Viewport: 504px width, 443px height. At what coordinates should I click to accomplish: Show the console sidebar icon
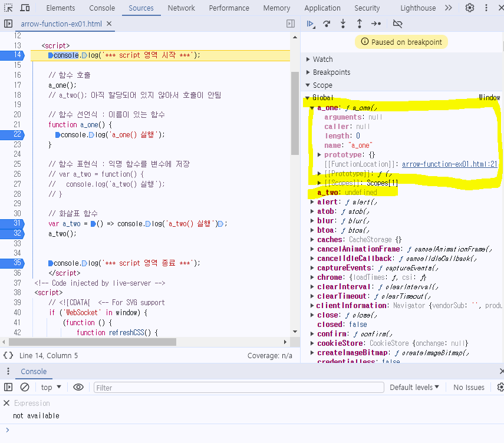click(x=8, y=388)
